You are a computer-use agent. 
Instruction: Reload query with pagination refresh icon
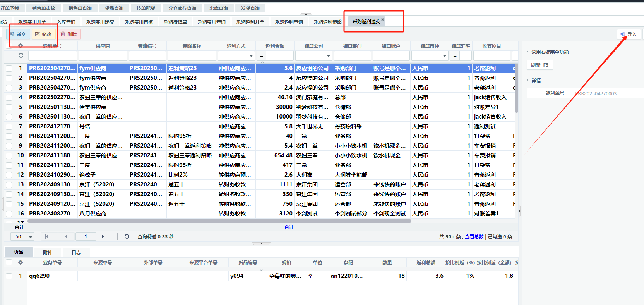[127, 236]
